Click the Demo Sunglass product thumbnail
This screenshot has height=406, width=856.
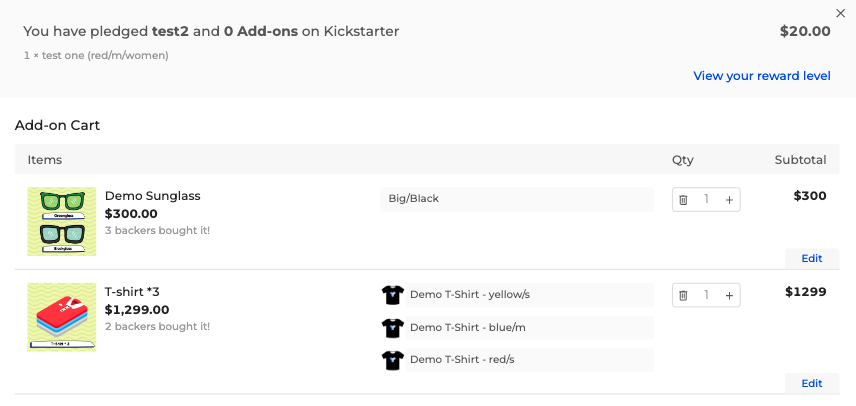pos(62,222)
